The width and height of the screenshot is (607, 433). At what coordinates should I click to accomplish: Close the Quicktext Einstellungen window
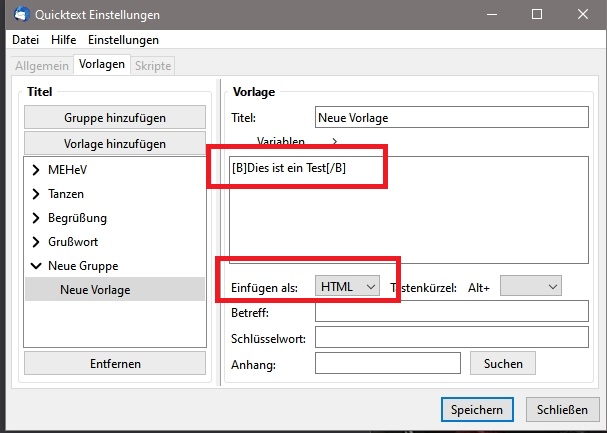tap(583, 14)
